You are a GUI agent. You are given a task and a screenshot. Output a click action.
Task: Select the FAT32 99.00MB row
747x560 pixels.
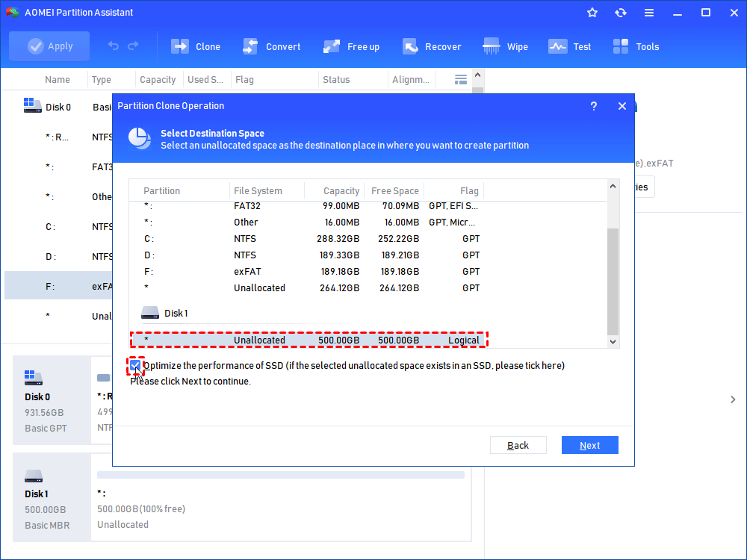(309, 206)
